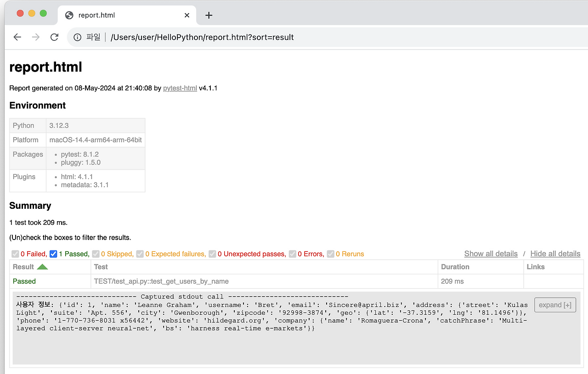Viewport: 588px width, 374px height.
Task: Uncheck the Passed filter checkbox
Action: (53, 254)
